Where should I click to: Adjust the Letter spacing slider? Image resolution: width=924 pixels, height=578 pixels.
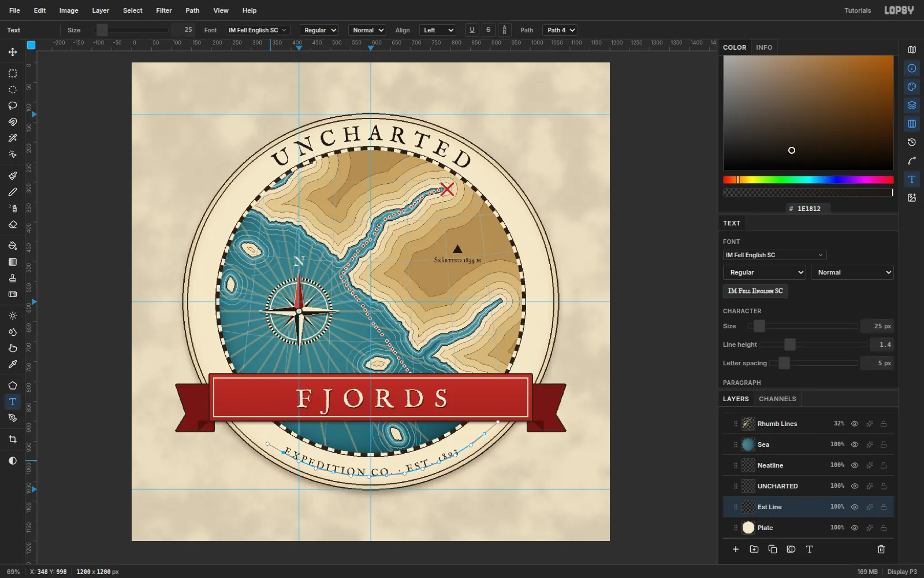(x=813, y=363)
